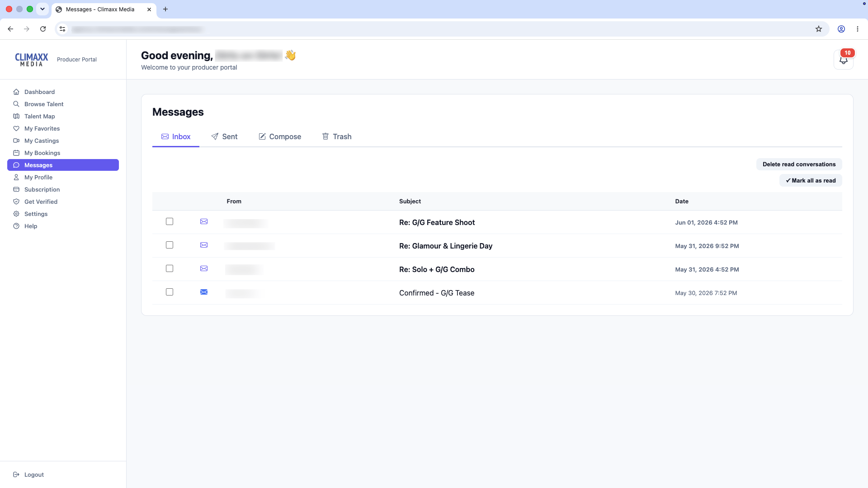Open message Re: Solo + G/G Combo
The height and width of the screenshot is (488, 868).
437,269
